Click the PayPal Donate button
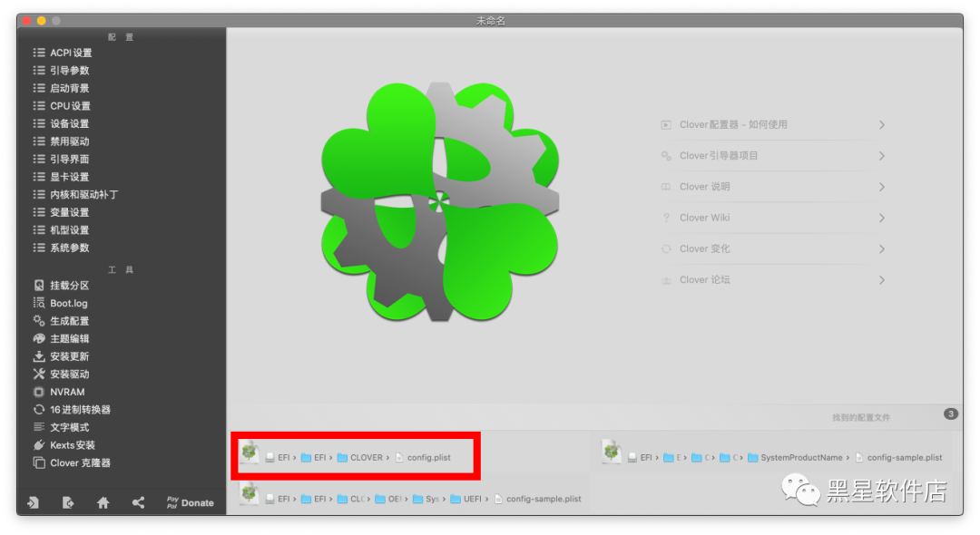980x535 pixels. tap(190, 502)
